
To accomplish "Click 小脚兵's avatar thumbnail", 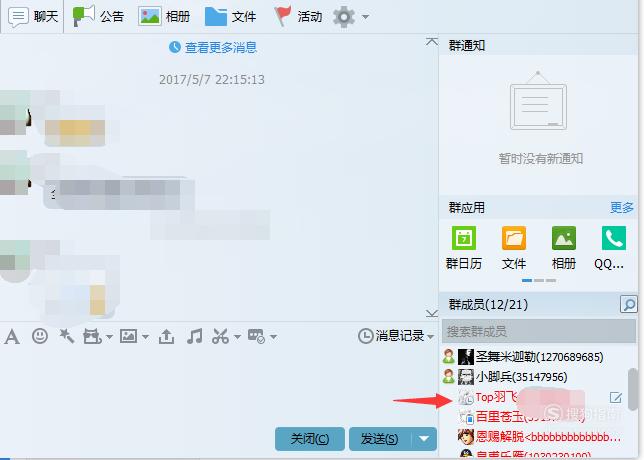I will click(466, 377).
